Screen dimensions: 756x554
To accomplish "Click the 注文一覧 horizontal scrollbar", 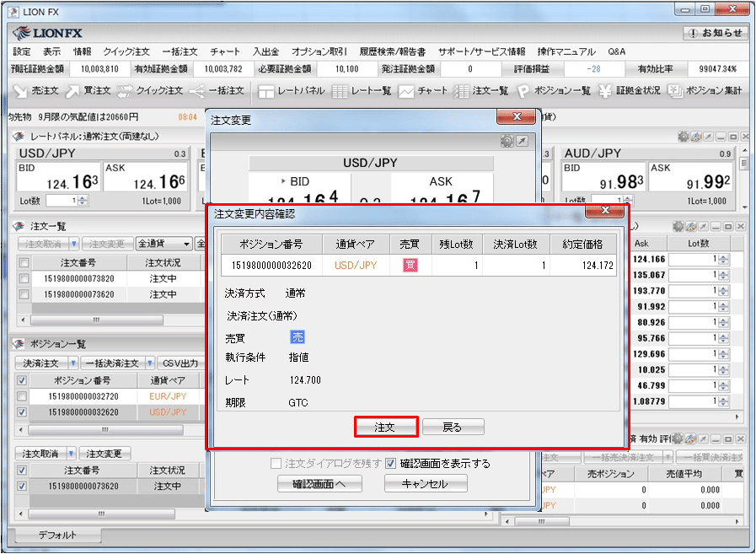I will click(x=96, y=320).
